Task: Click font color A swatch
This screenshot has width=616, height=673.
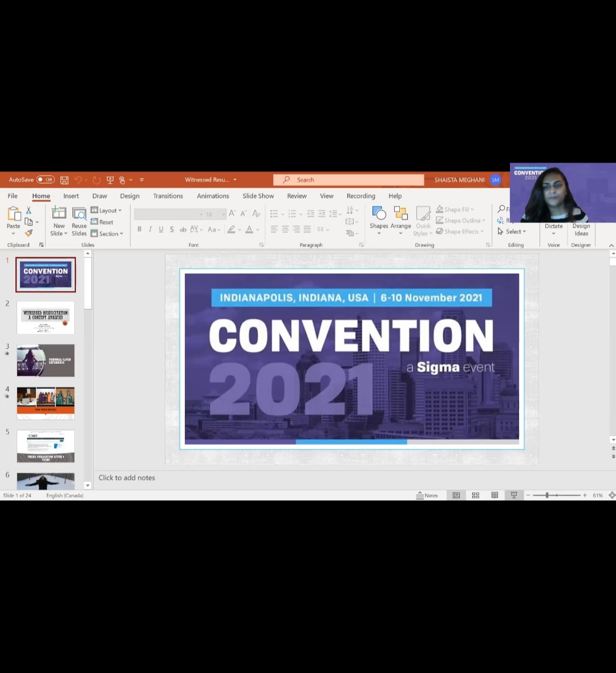Action: (x=249, y=230)
